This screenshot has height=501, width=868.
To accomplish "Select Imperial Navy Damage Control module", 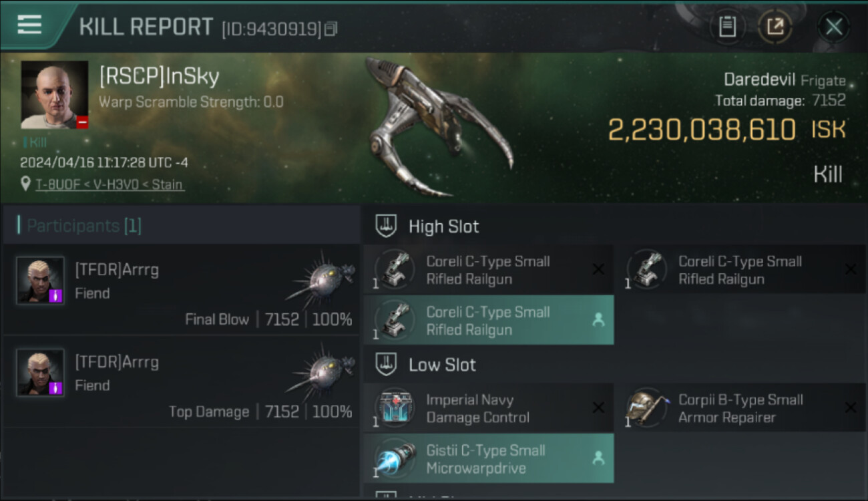I will [488, 408].
